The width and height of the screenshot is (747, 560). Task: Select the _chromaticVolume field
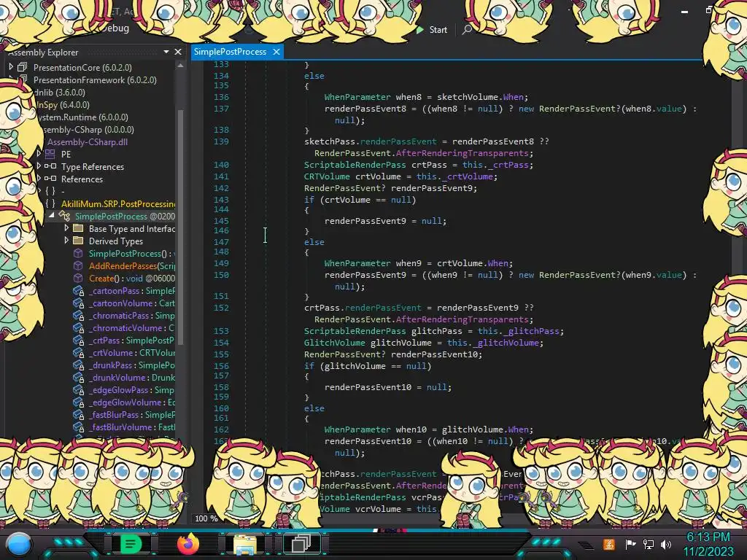tap(132, 328)
